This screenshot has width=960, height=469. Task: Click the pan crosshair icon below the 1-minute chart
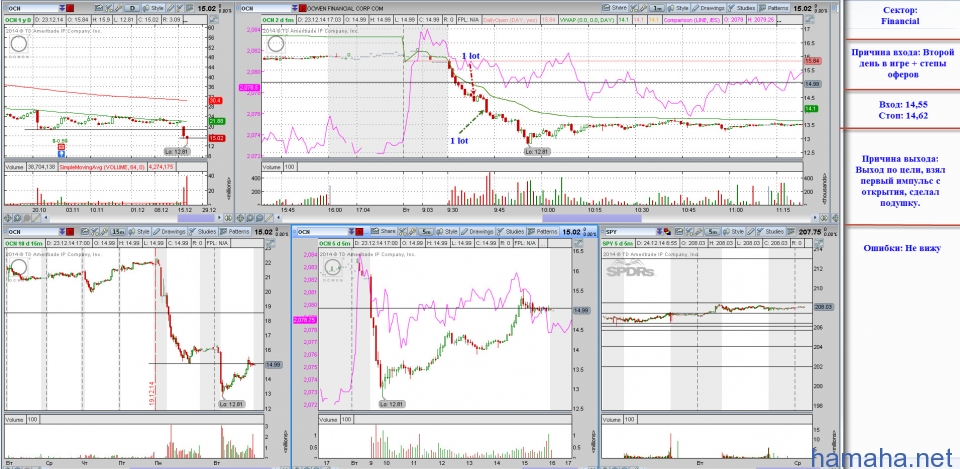(x=241, y=218)
